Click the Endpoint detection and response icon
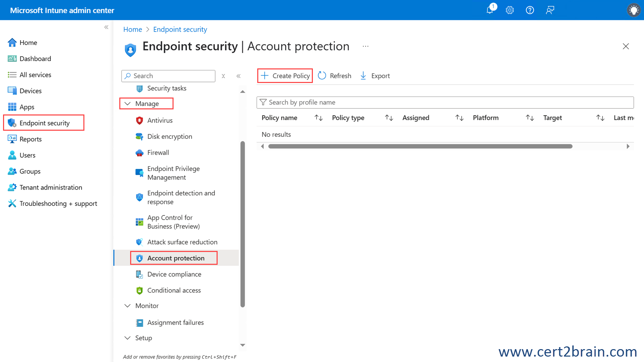 pyautogui.click(x=139, y=197)
